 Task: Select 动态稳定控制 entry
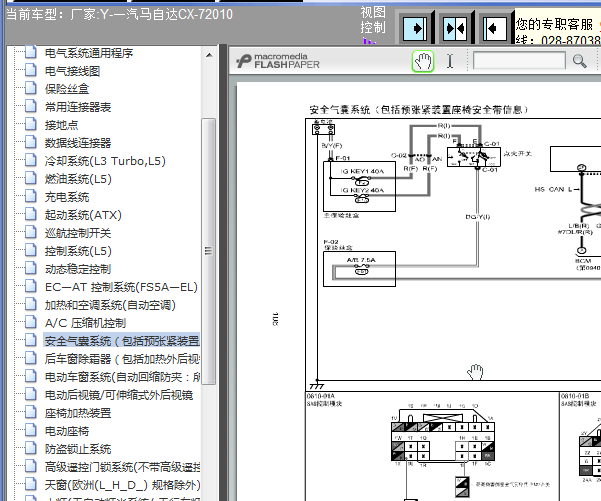point(78,269)
